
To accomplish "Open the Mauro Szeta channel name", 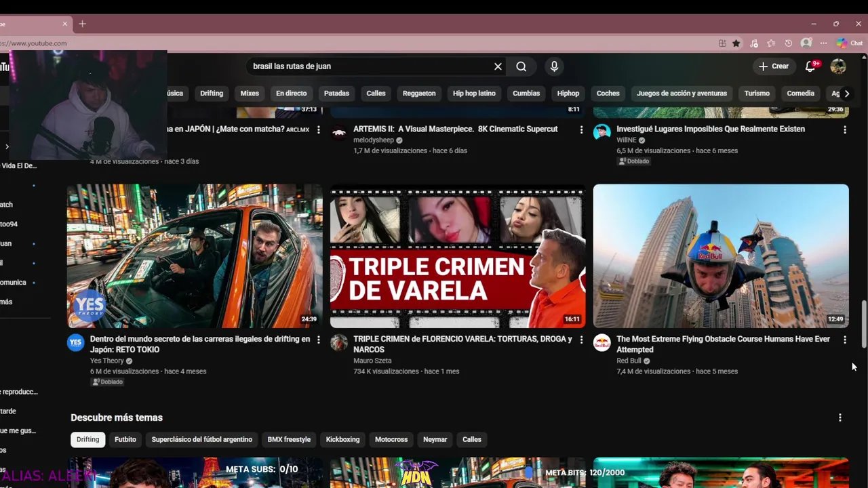I will [372, 361].
